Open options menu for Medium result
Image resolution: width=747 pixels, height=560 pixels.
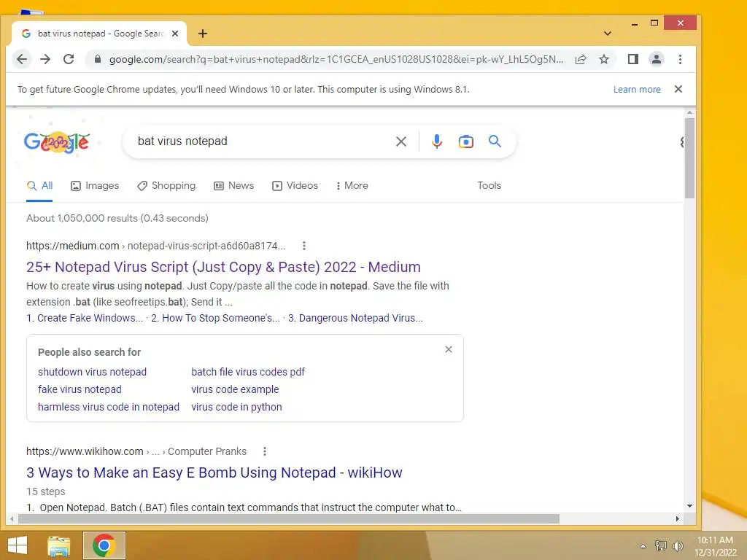[304, 246]
